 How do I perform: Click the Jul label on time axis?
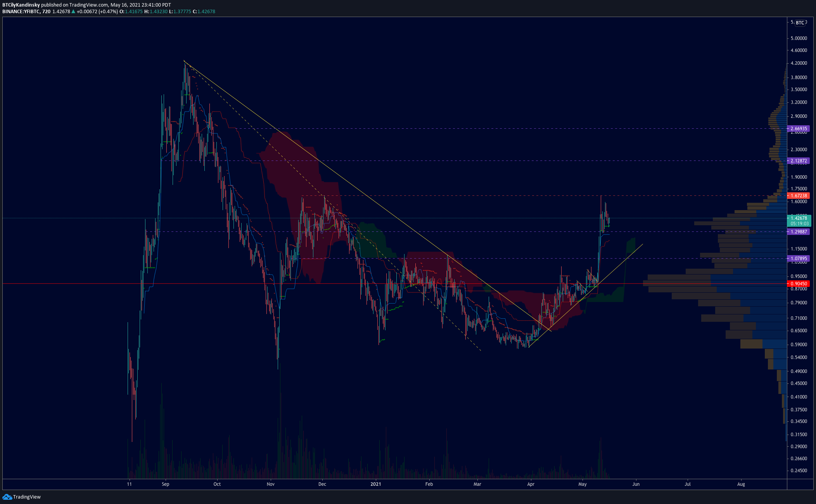[688, 484]
